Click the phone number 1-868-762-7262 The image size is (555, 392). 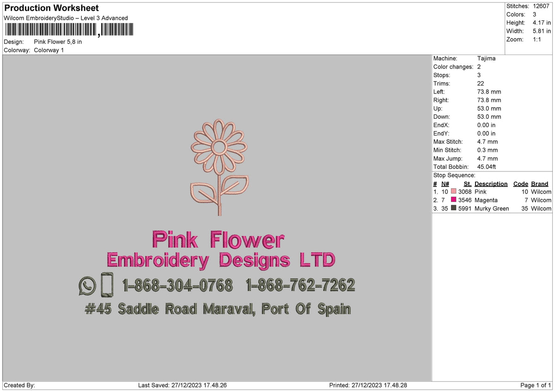coord(301,285)
